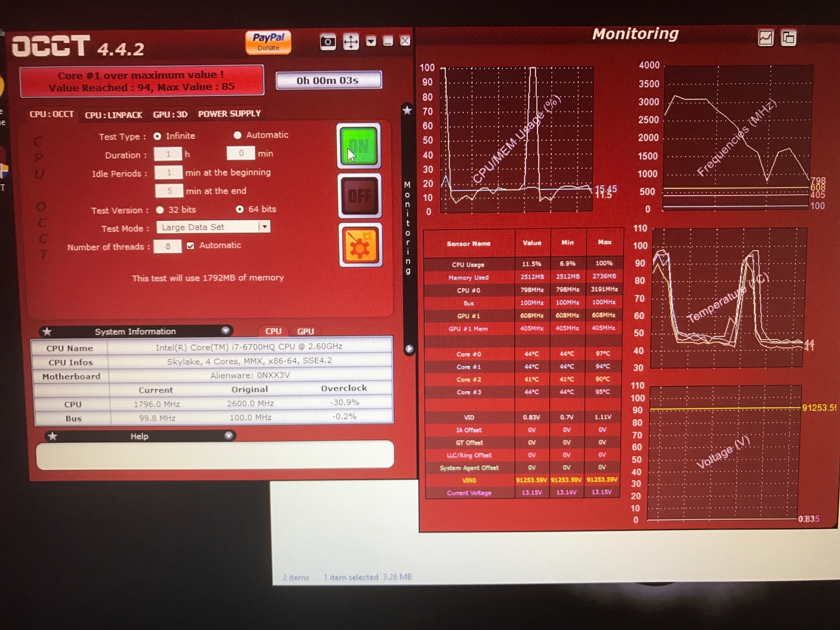The image size is (840, 630).
Task: Click the CPU/MEM Usage graph
Action: (x=517, y=139)
